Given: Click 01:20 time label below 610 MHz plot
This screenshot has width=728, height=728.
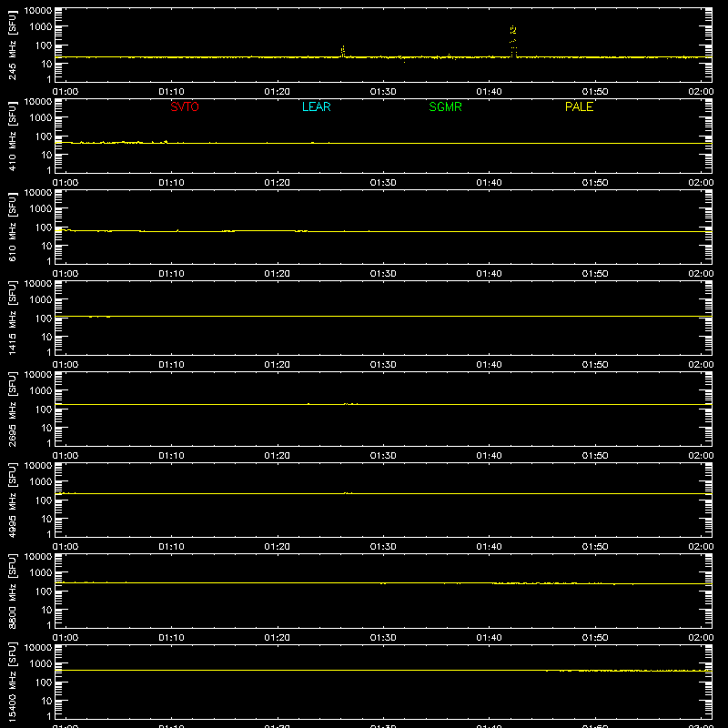Looking at the screenshot, I should (x=278, y=274).
